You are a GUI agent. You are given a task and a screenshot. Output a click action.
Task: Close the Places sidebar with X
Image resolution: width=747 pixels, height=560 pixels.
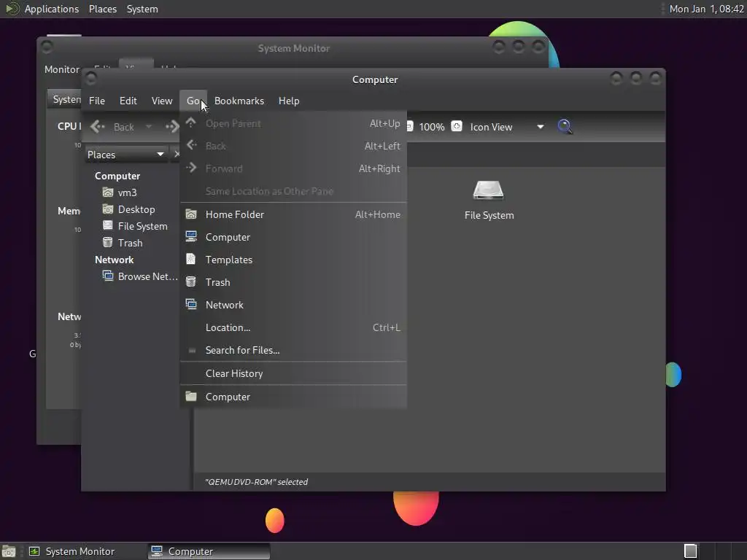pyautogui.click(x=177, y=155)
